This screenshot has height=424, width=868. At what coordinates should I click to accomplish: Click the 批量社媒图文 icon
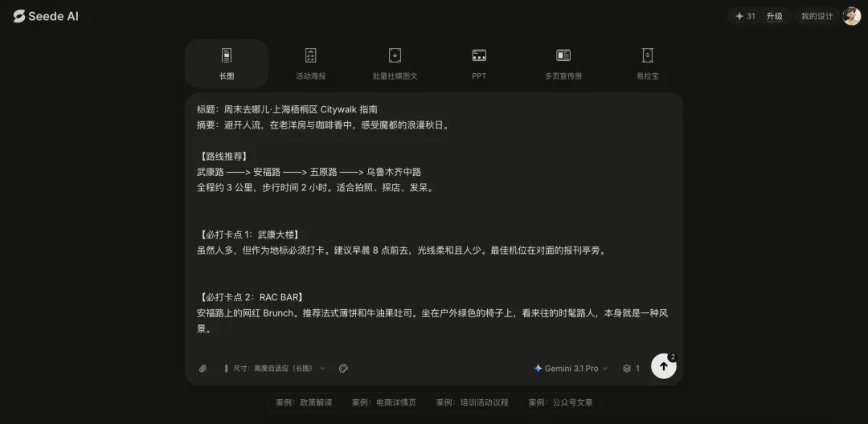395,55
